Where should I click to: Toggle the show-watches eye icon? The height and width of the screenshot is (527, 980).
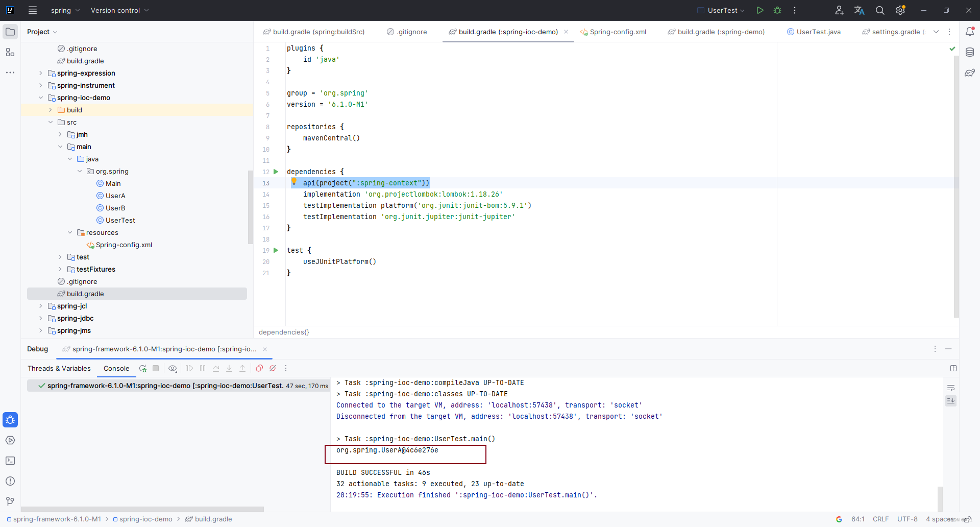173,368
